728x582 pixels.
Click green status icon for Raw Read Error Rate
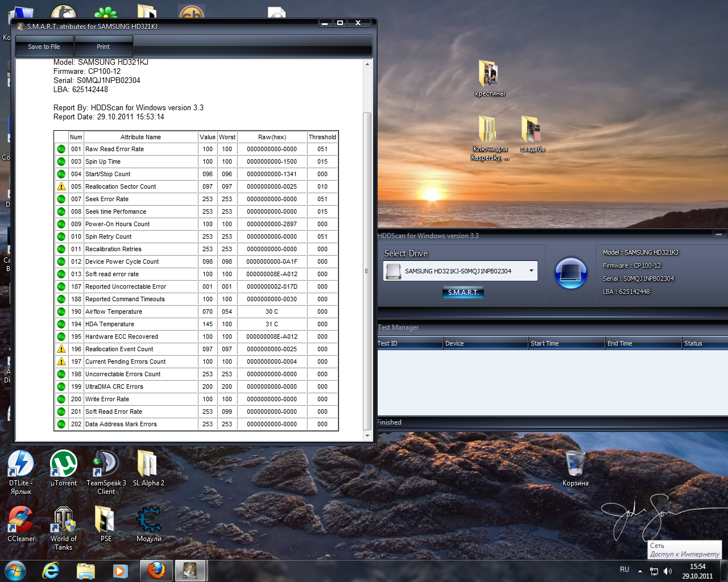click(x=61, y=149)
